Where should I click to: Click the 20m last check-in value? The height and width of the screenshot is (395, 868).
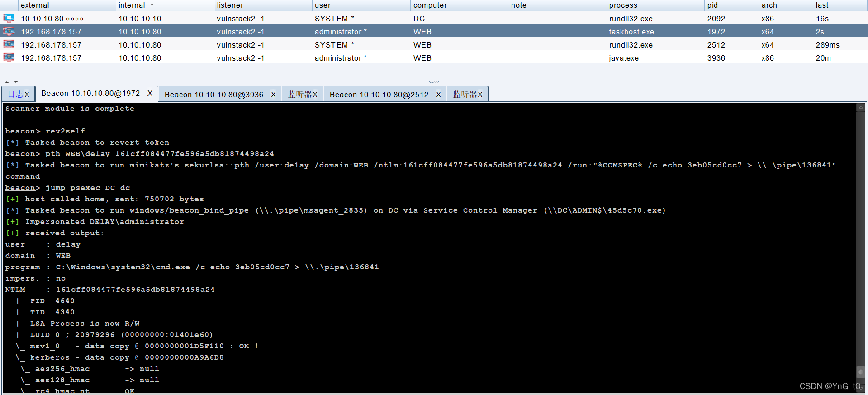(823, 58)
